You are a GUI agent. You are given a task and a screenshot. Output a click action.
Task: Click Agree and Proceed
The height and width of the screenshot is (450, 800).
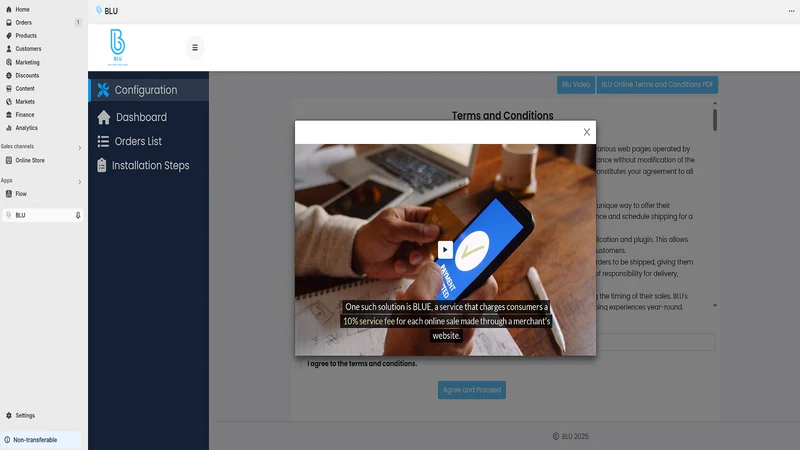[472, 390]
